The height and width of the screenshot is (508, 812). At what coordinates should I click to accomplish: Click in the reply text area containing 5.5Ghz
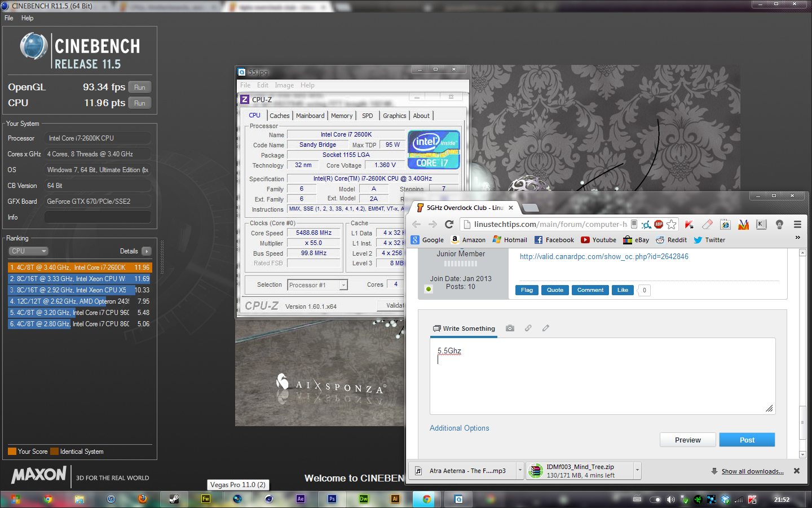(x=602, y=376)
